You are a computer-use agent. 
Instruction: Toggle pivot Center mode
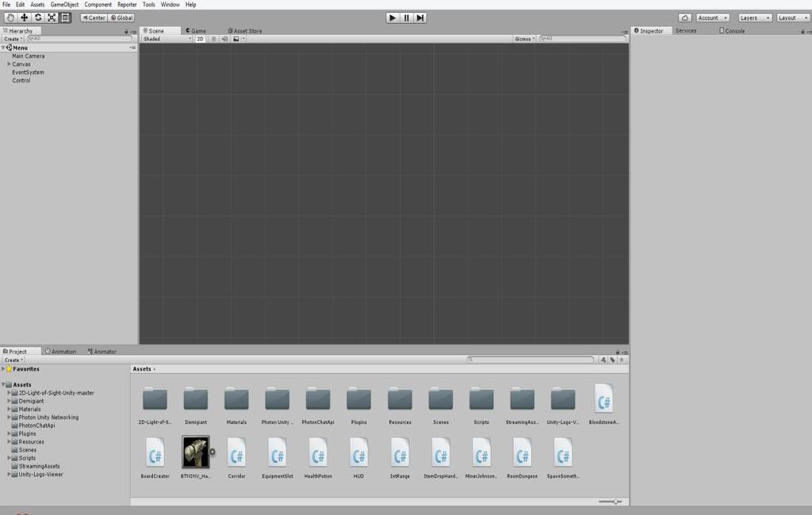(x=94, y=17)
